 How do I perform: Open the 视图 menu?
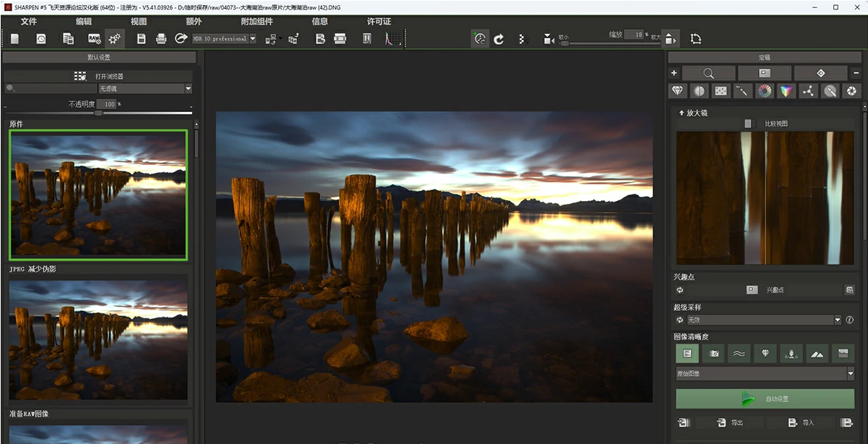(139, 22)
